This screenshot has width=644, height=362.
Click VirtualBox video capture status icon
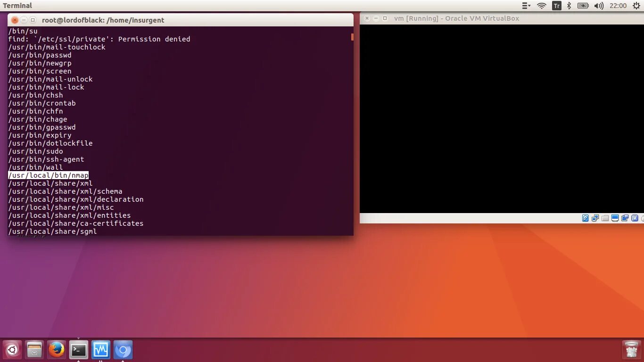[x=625, y=218]
